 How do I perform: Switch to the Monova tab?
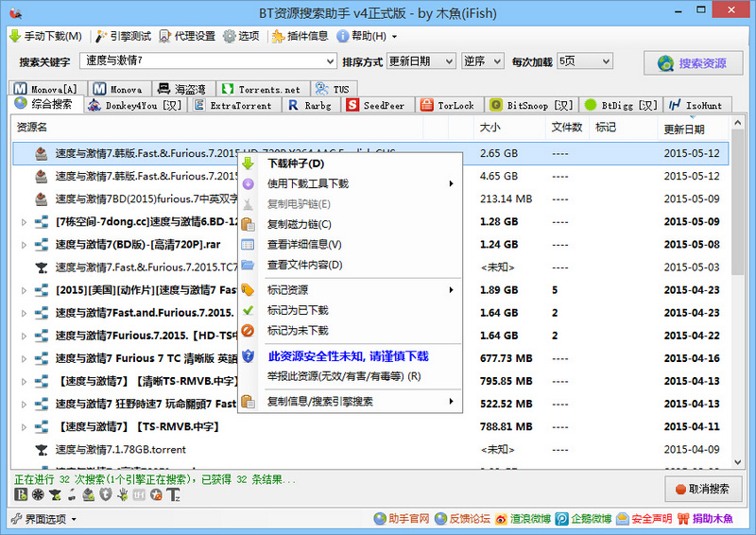tap(119, 89)
